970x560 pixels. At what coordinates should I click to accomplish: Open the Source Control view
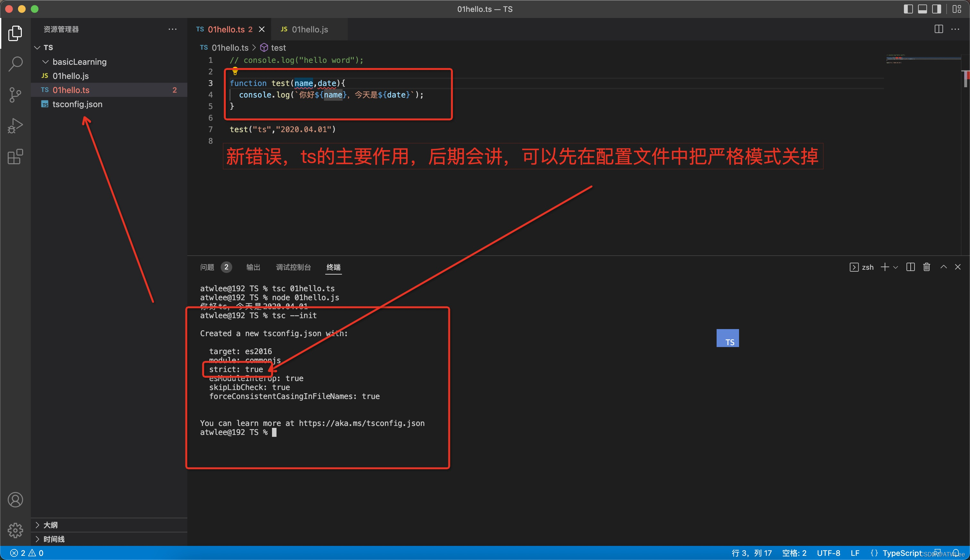click(x=15, y=95)
